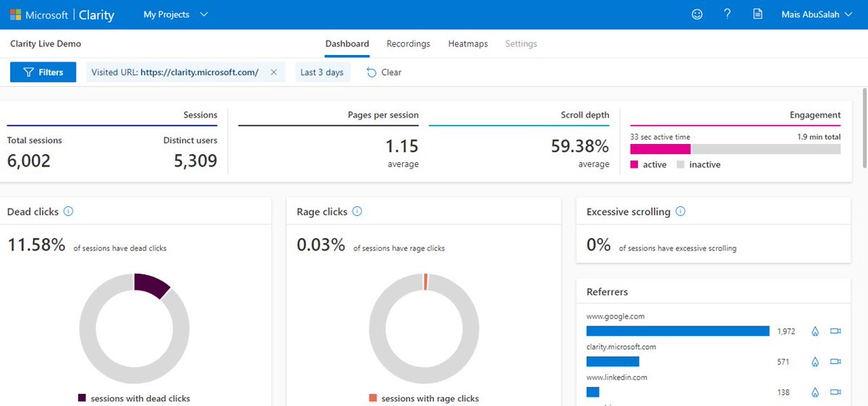Click the 11.58% dead clicks percentage
The image size is (868, 406).
(x=37, y=245)
